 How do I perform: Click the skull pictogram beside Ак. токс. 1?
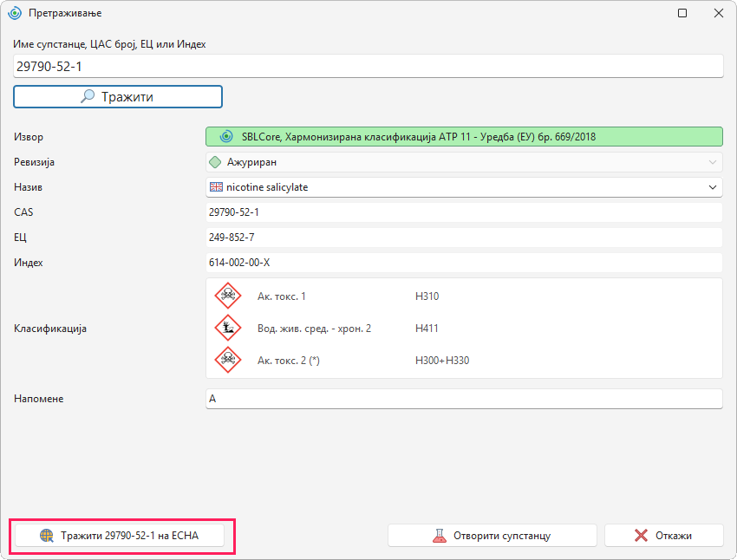(x=228, y=296)
